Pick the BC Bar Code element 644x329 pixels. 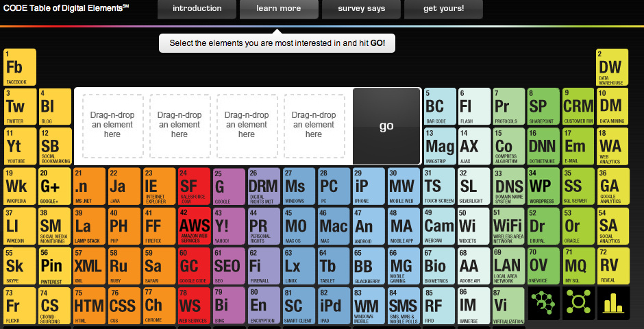[x=440, y=106]
